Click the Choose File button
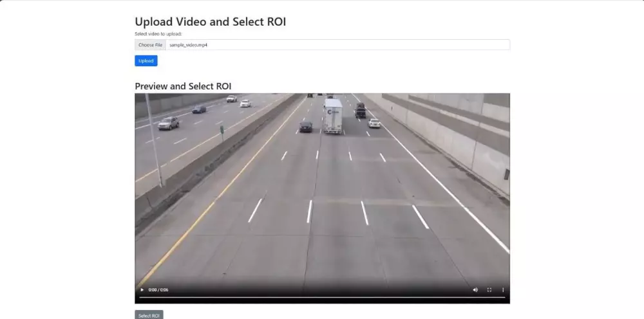Viewport: 644px width, 319px height. [150, 45]
